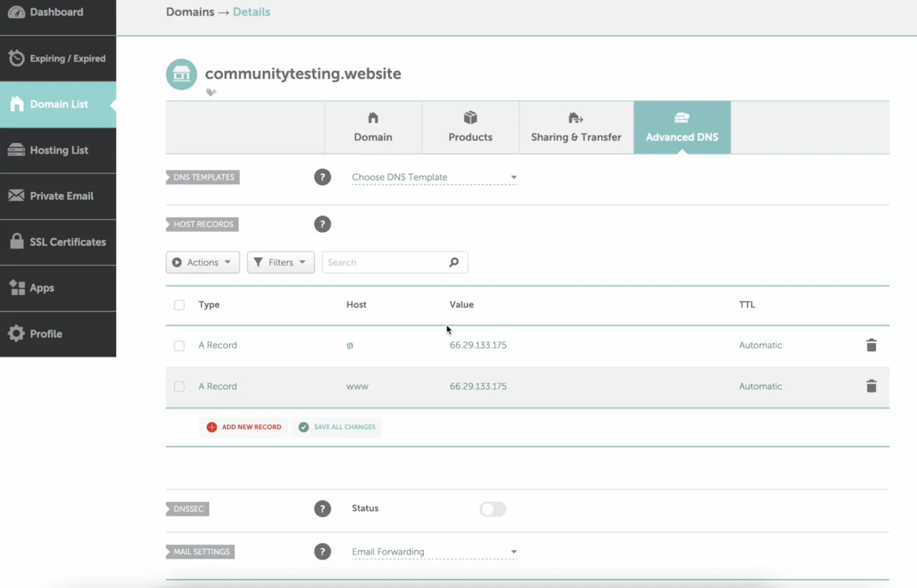The height and width of the screenshot is (588, 917).
Task: Open the Choose DNS Template dropdown
Action: [434, 177]
